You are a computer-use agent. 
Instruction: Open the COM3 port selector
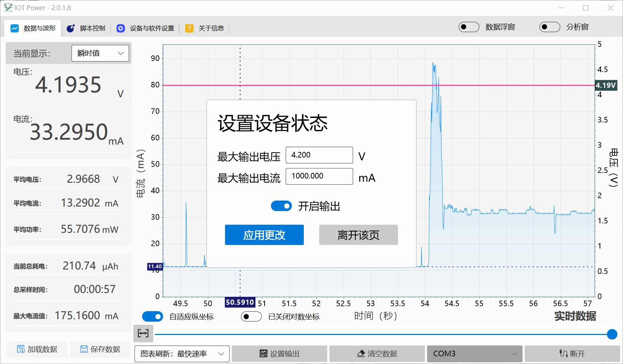click(474, 354)
